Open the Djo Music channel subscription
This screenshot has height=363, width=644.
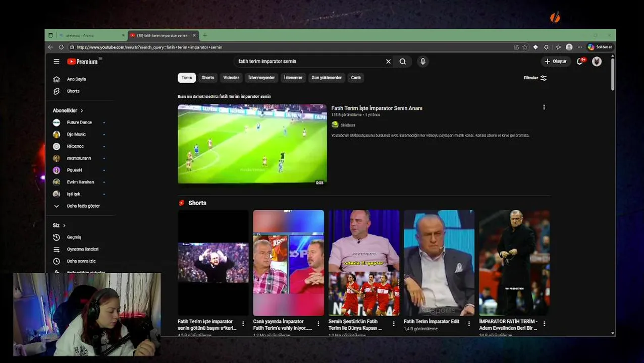tap(76, 135)
